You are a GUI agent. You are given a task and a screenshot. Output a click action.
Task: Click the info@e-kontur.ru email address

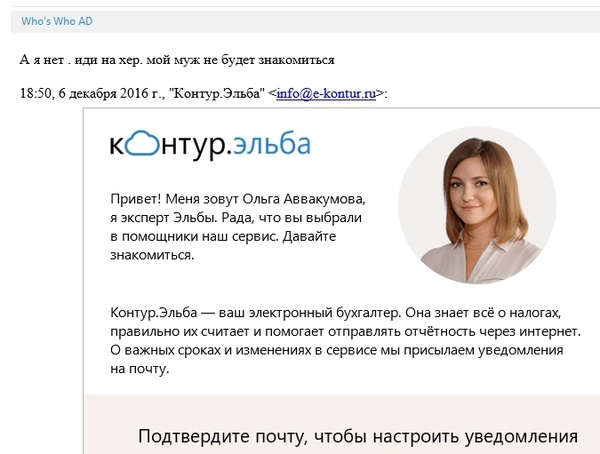point(326,93)
